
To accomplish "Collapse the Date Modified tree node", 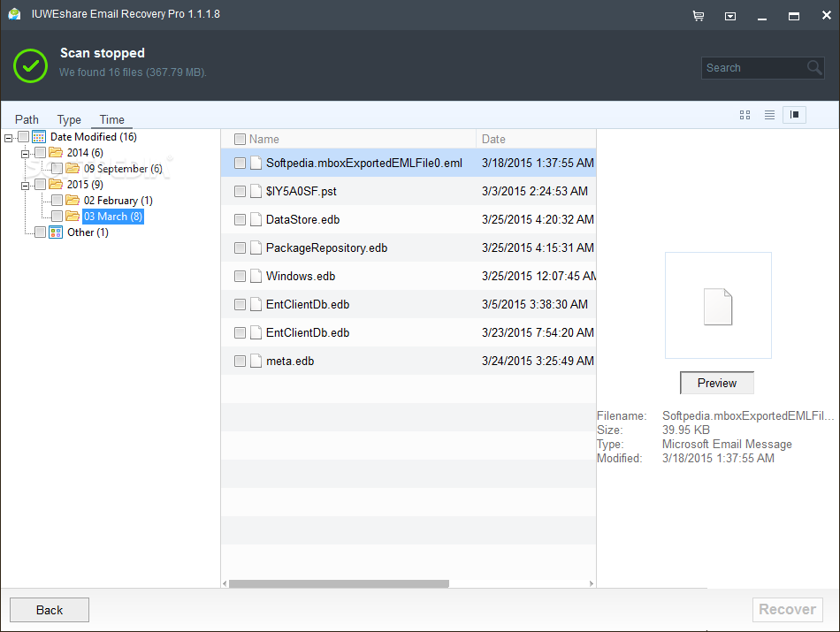I will tap(8, 138).
